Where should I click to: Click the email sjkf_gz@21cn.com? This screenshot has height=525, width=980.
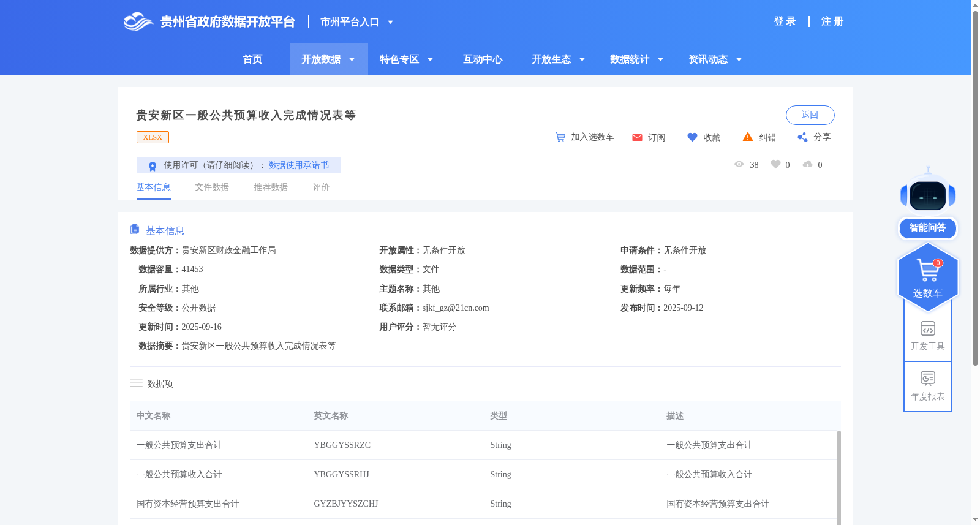[456, 308]
